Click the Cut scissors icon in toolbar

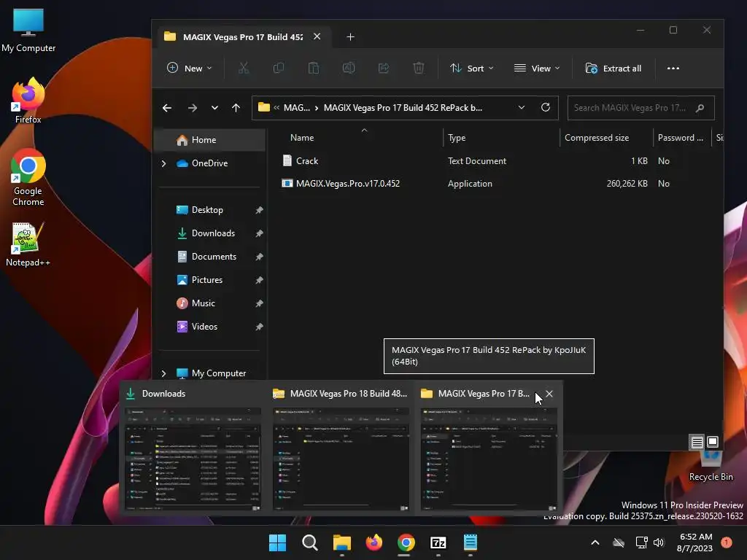click(244, 68)
